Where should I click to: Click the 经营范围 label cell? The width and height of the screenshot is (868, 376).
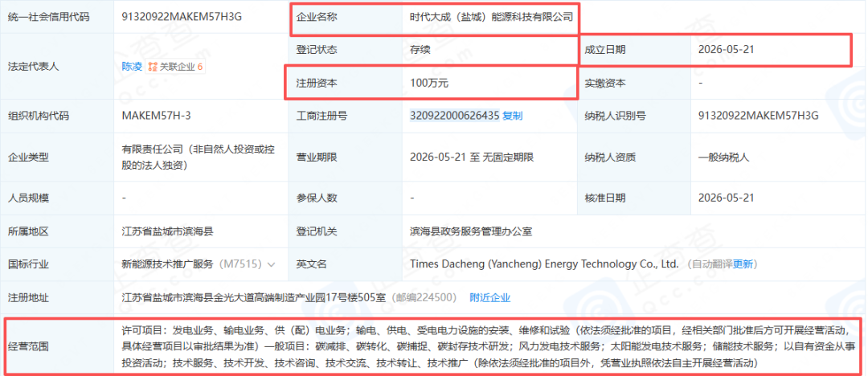tap(56, 346)
